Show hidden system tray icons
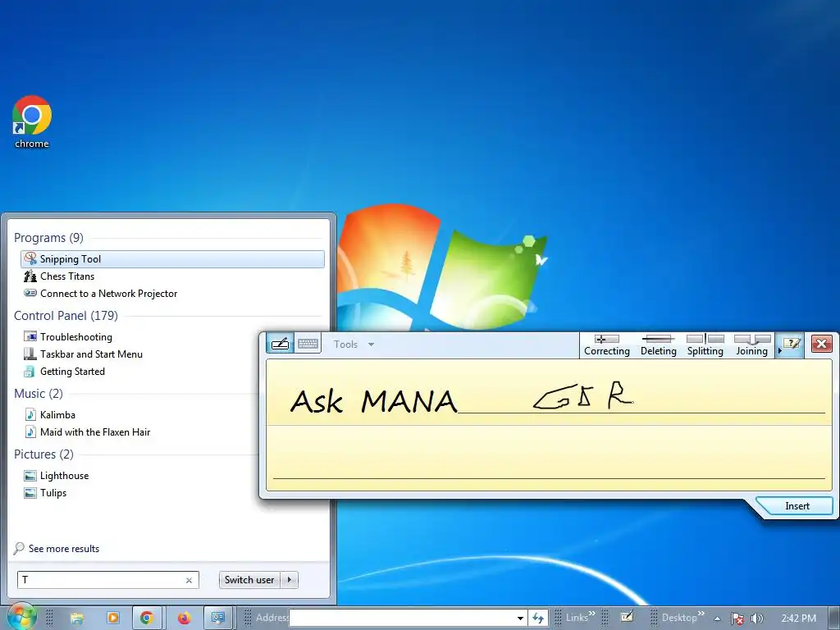Screen dimensions: 840x630 click(717, 619)
